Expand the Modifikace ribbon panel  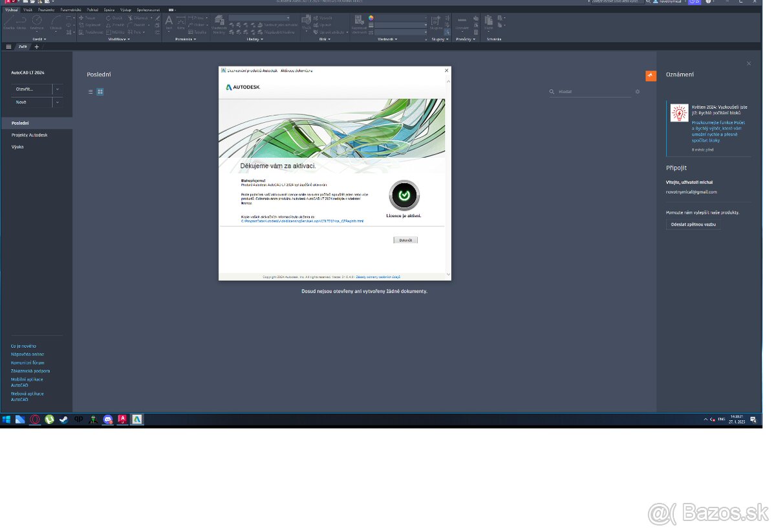pos(119,39)
